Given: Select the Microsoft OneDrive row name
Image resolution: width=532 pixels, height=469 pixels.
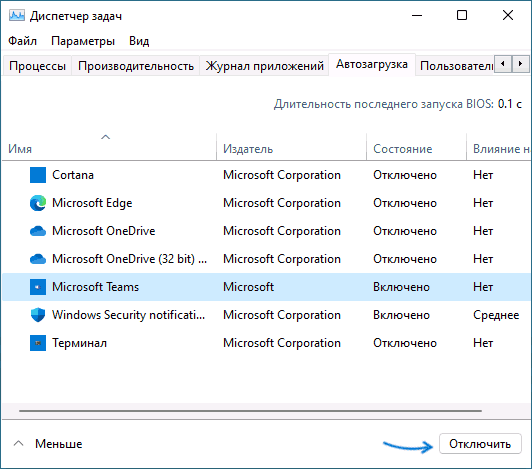Looking at the screenshot, I should coord(103,231).
